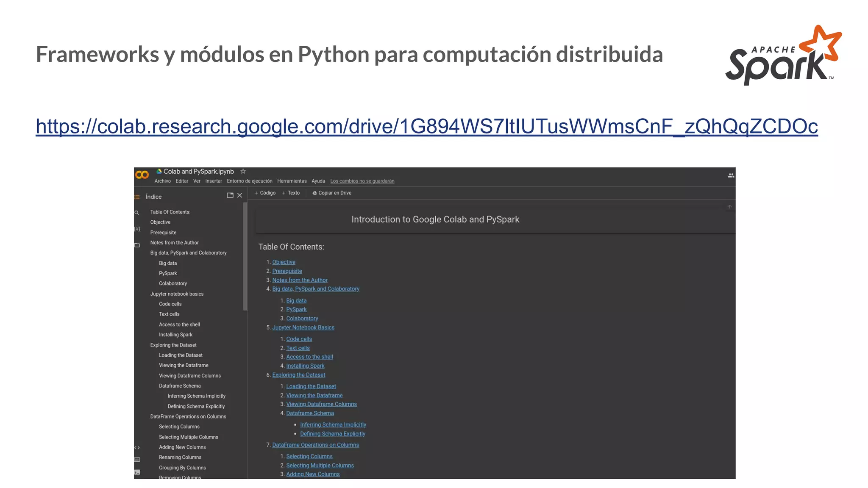
Task: Follow the Viewing Dataframe Columns content link
Action: click(321, 404)
